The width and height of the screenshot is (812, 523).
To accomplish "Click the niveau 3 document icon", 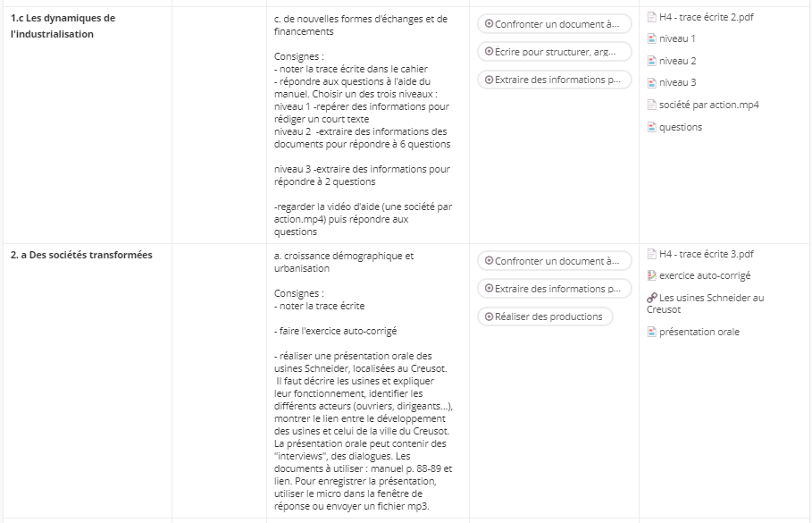I will (651, 83).
